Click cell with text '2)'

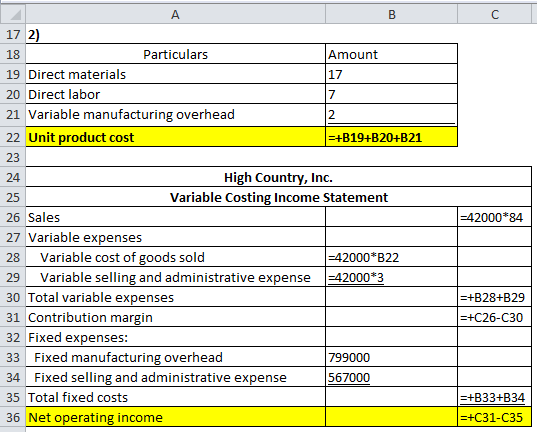point(175,34)
